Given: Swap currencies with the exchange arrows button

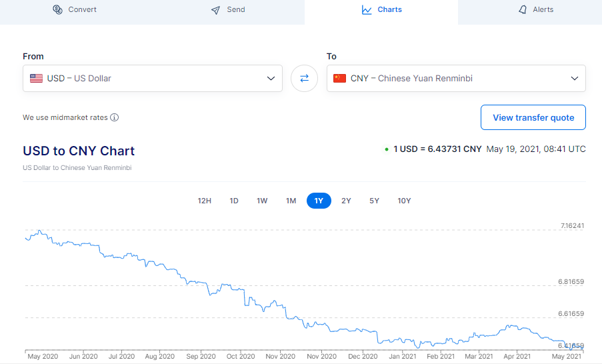Looking at the screenshot, I should (304, 78).
